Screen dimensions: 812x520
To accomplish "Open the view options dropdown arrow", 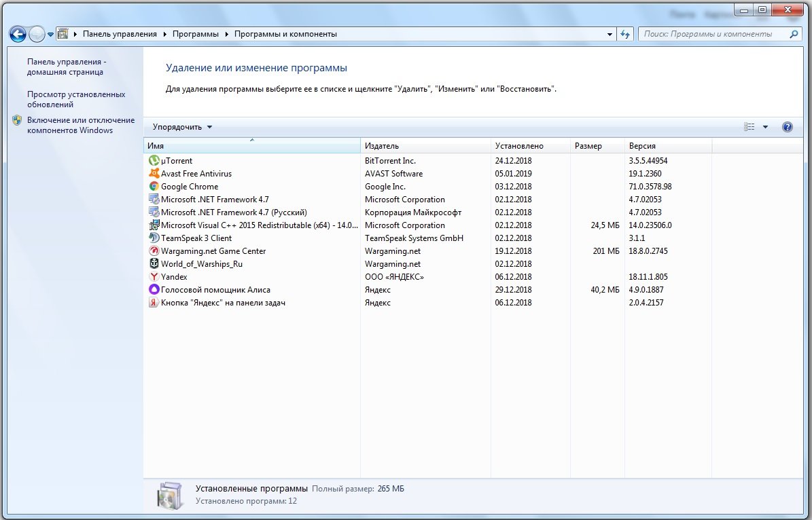I will coord(765,127).
